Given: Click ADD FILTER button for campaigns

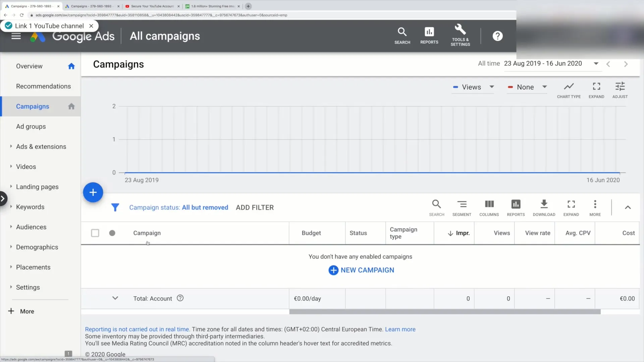Looking at the screenshot, I should pyautogui.click(x=255, y=207).
